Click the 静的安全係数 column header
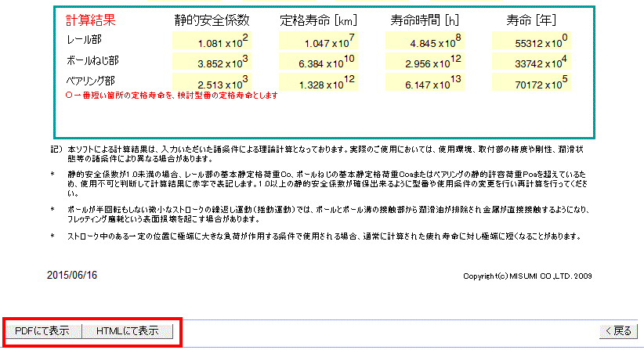This screenshot has width=644, height=350. tap(212, 20)
